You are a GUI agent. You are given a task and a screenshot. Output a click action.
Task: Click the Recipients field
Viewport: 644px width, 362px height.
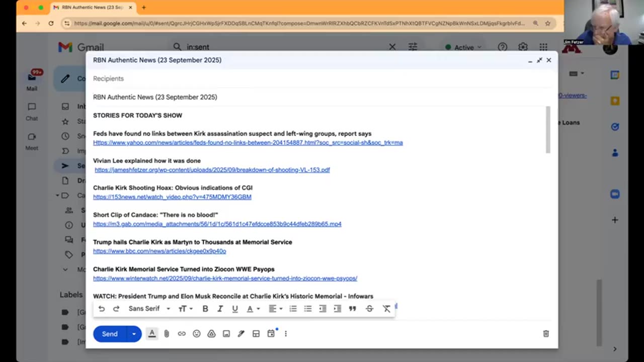pyautogui.click(x=322, y=79)
